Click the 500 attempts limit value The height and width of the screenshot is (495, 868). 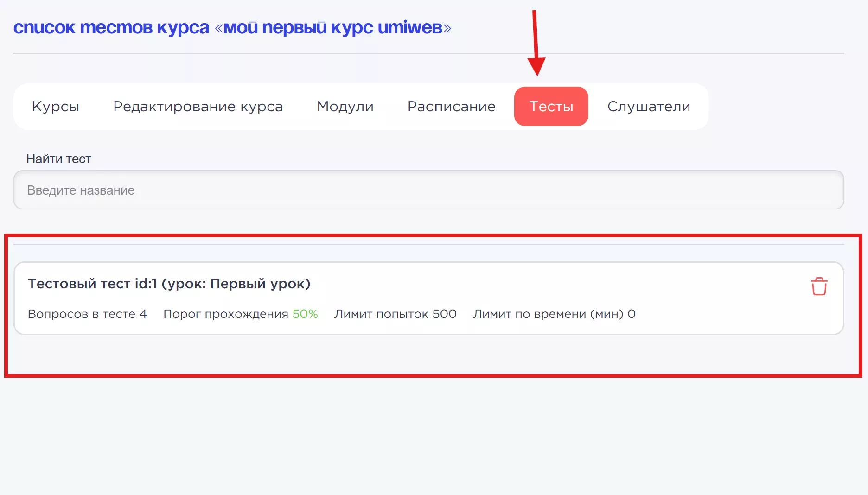click(x=444, y=314)
